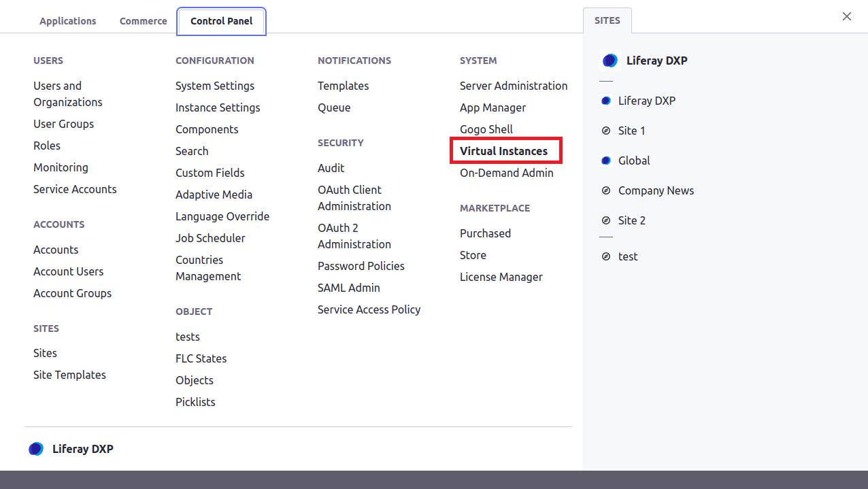Select the Global site
Viewport: 868px width, 489px height.
click(634, 161)
